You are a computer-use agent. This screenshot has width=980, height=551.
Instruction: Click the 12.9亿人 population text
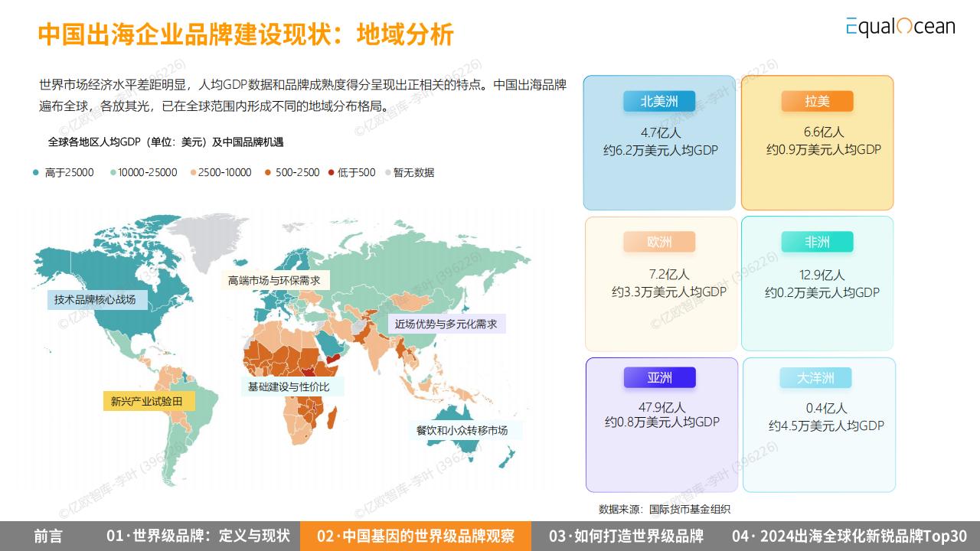point(822,275)
